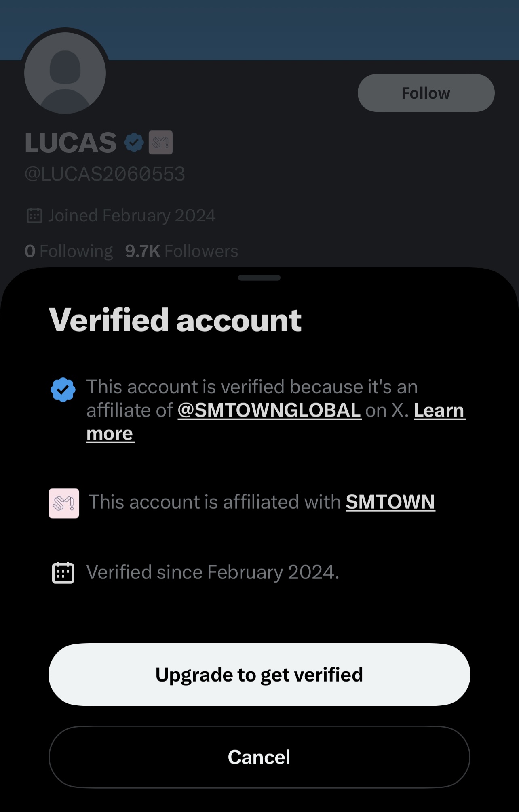Screen dimensions: 519x812
Task: Tap the pink SMTOWN logo in the sheet
Action: (64, 503)
